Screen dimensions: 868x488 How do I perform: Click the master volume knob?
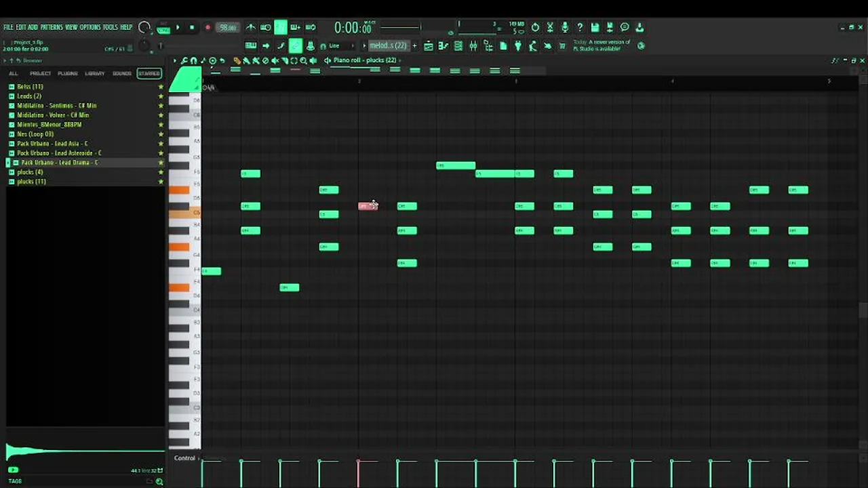144,27
